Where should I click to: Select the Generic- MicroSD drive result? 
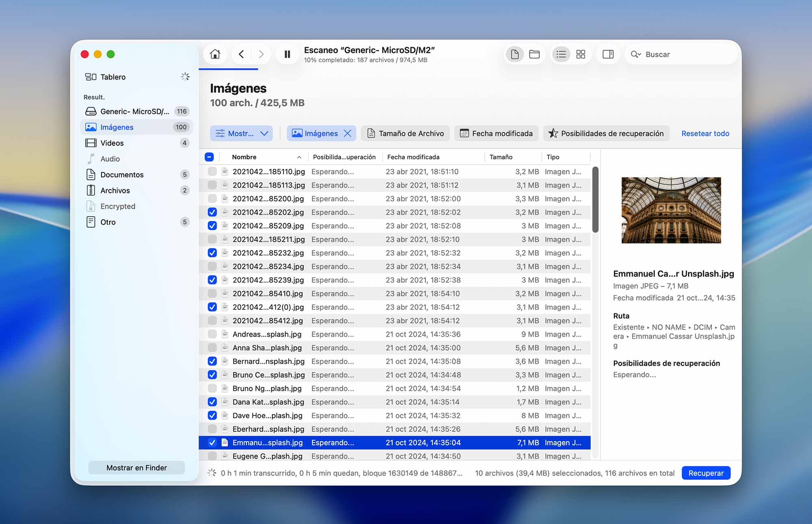137,111
